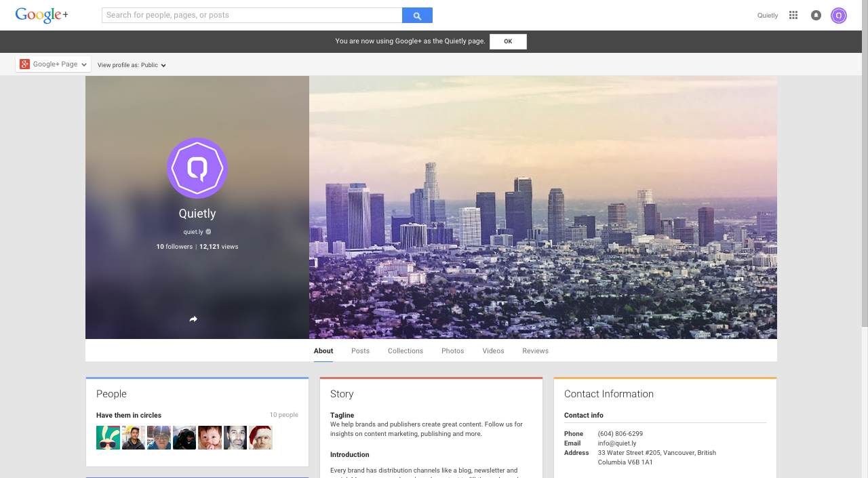
Task: Click the phone number (604) 806-6299
Action: pos(620,434)
